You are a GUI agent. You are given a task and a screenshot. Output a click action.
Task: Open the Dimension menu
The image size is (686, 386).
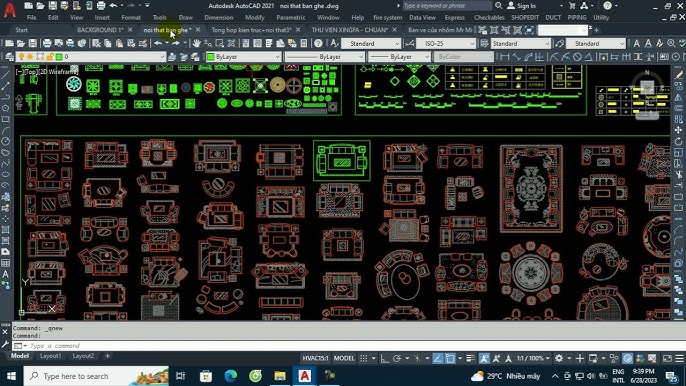(218, 18)
